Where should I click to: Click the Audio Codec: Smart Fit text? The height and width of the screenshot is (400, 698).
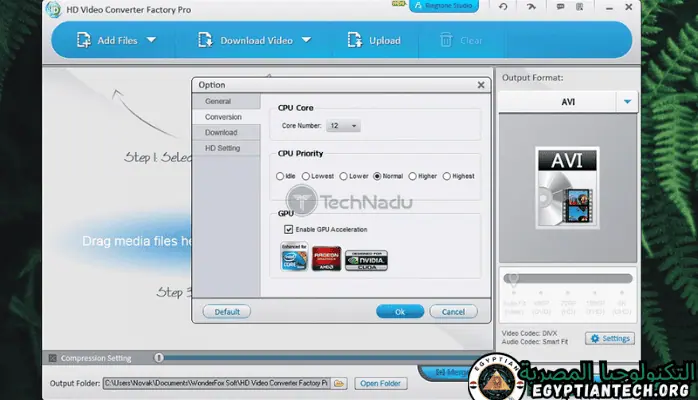pyautogui.click(x=535, y=342)
